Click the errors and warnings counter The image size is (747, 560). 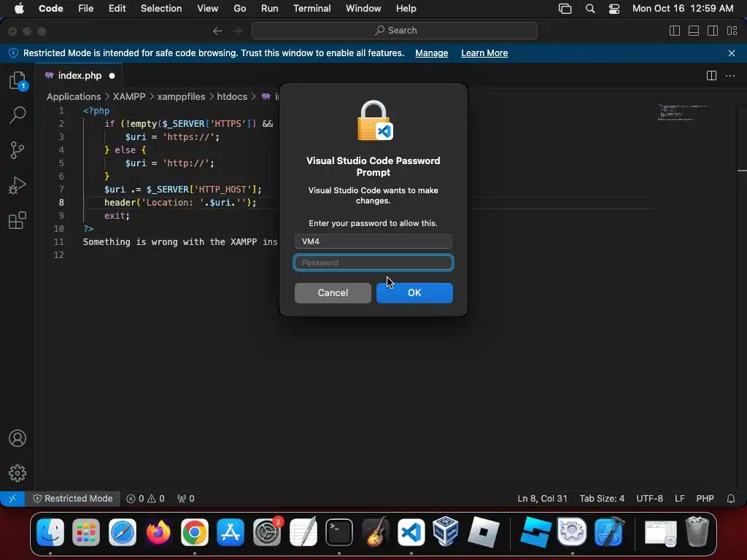pos(145,499)
